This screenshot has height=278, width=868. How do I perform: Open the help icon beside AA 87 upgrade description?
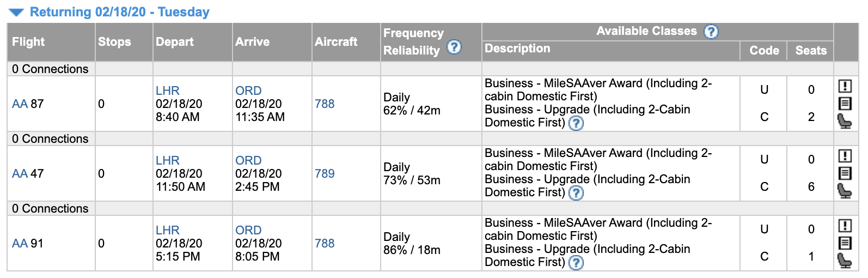pos(576,123)
